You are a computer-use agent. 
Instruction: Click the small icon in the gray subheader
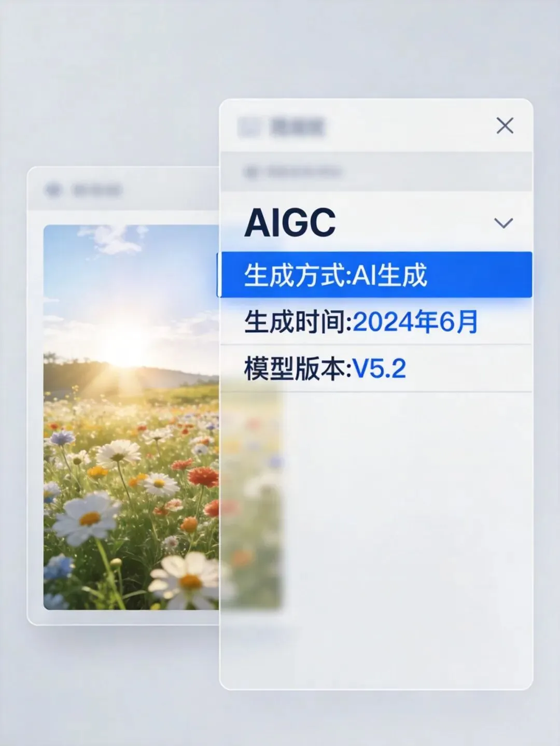251,172
